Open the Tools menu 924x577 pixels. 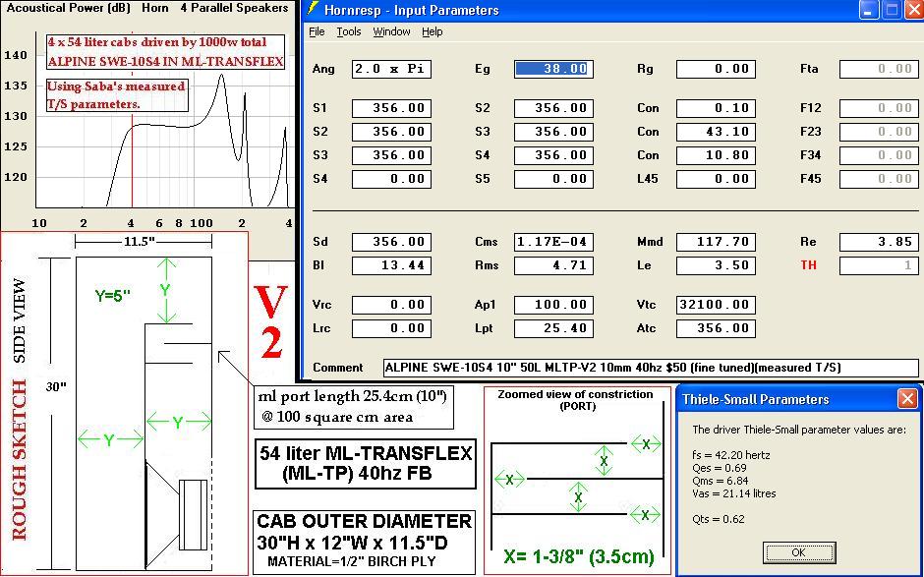[349, 31]
